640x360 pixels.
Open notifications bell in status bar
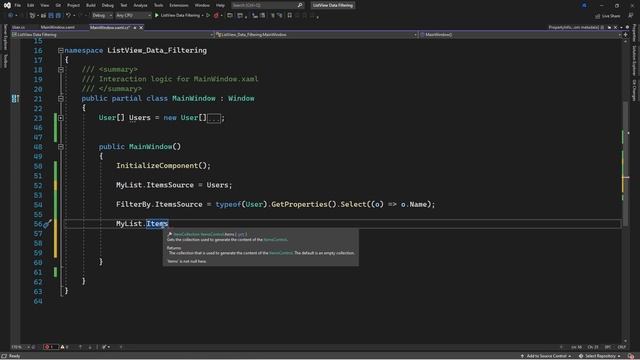[631, 356]
